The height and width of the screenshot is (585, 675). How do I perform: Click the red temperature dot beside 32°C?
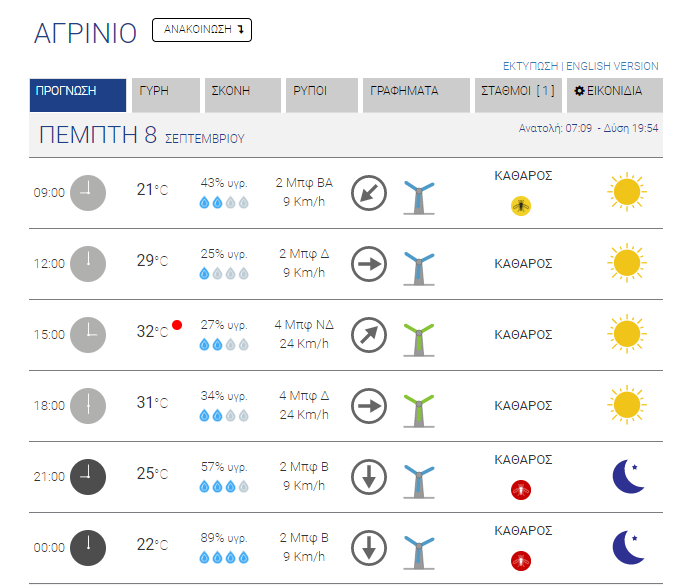click(177, 325)
